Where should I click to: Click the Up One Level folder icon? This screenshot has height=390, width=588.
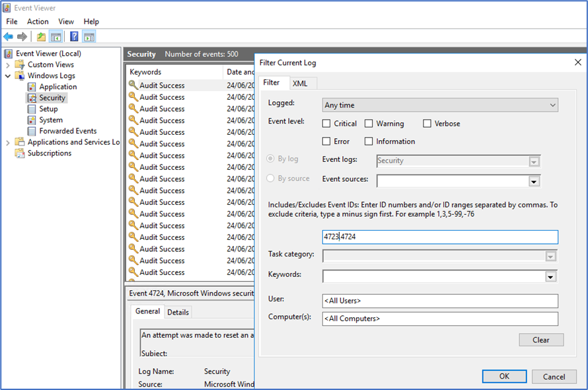(41, 36)
